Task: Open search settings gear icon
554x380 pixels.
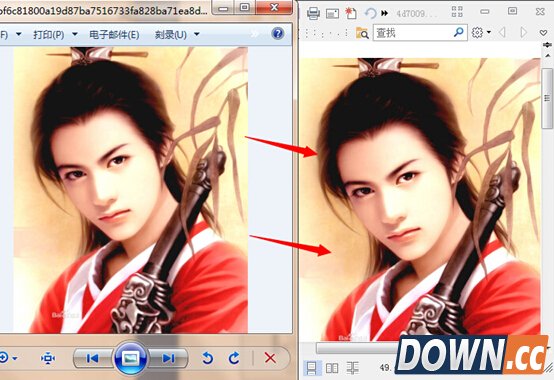Action: tap(477, 32)
